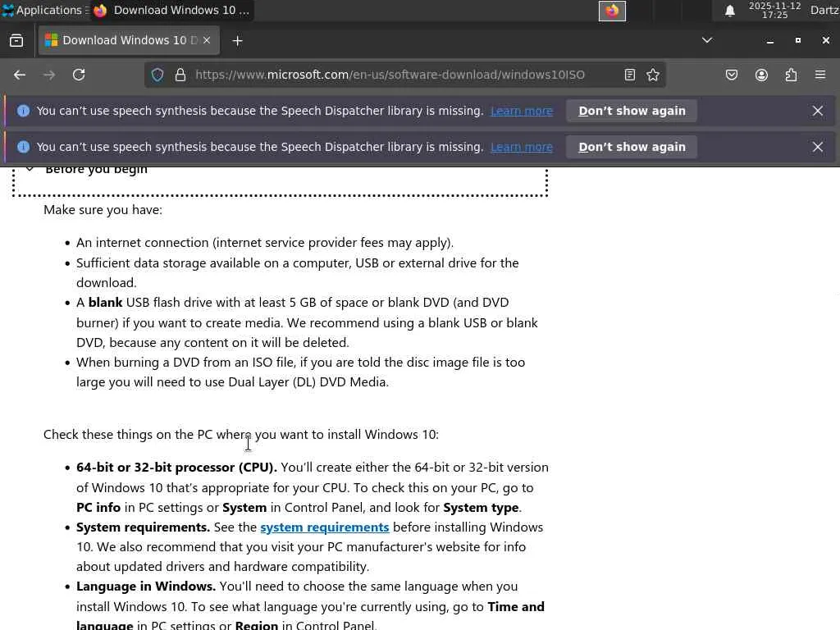Screen dimensions: 840x630
Task: Click the Firefox taskbar window button
Action: point(171,10)
